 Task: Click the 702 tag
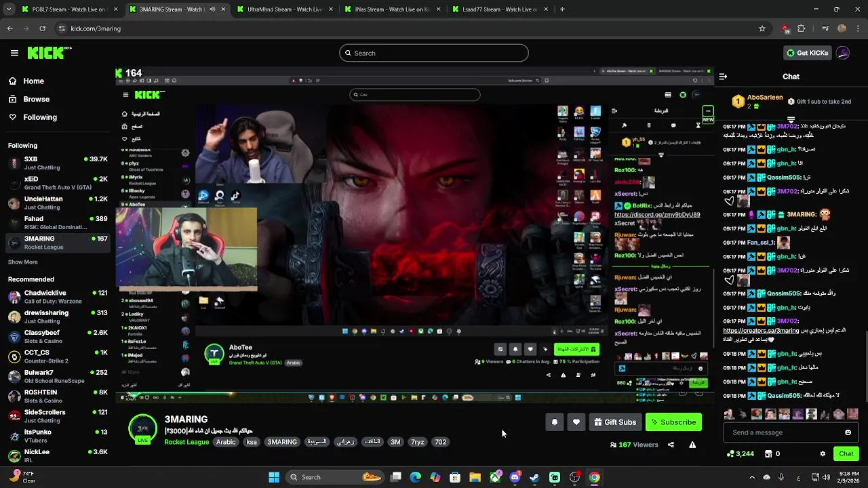441,442
